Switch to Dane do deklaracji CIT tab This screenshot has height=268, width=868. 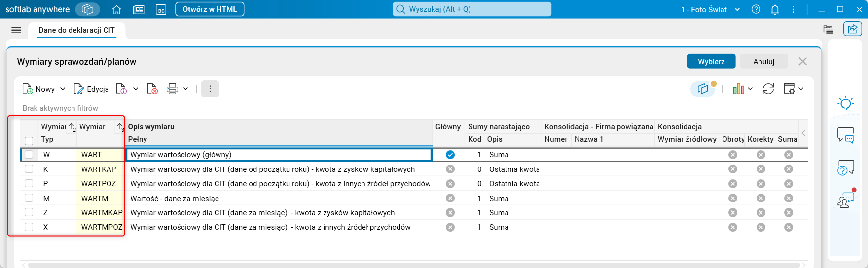coord(76,30)
